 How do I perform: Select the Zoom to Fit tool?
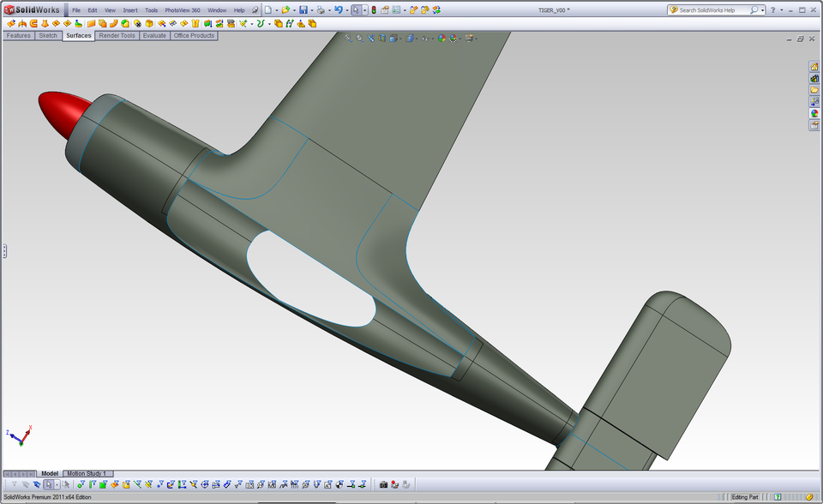coord(348,38)
